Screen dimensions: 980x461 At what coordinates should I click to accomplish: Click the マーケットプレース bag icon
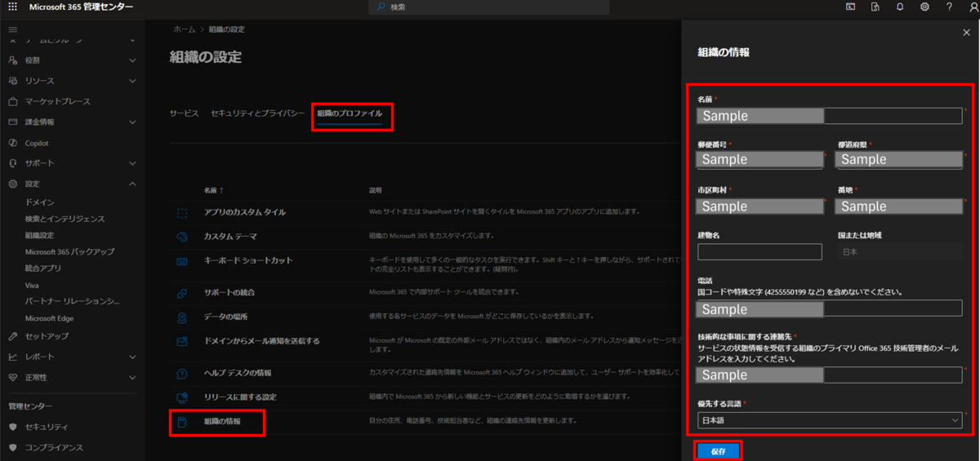coord(12,101)
